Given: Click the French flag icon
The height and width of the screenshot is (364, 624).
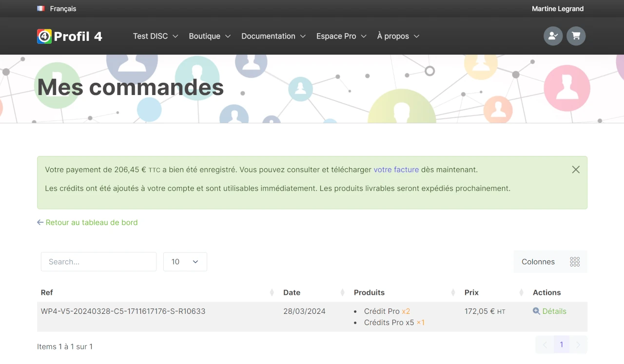Looking at the screenshot, I should tap(41, 9).
